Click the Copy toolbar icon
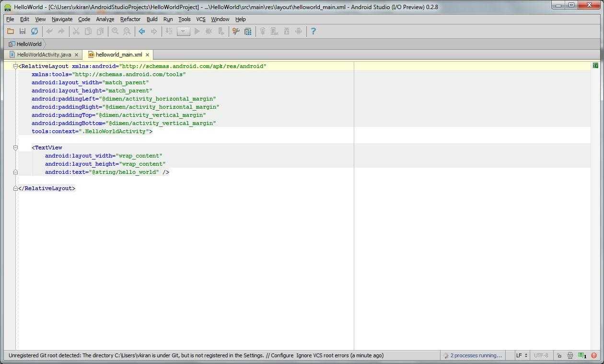Viewport: 604px width, 364px height. 88,31
